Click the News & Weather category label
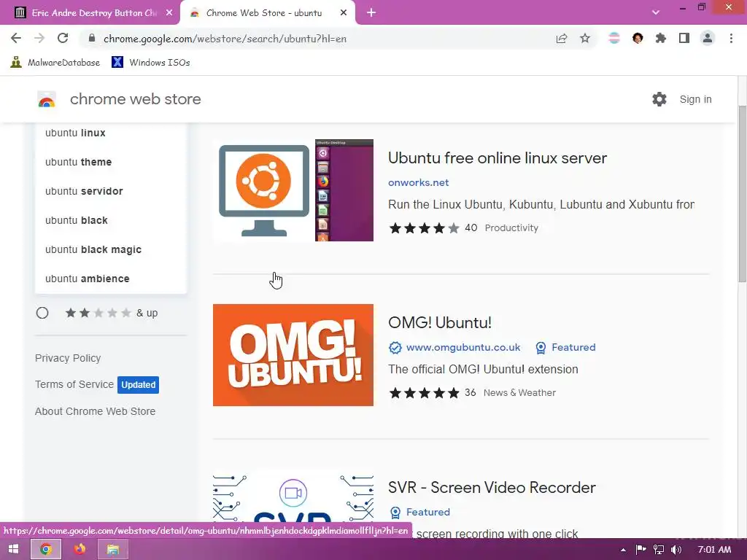Image resolution: width=747 pixels, height=560 pixels. tap(519, 393)
